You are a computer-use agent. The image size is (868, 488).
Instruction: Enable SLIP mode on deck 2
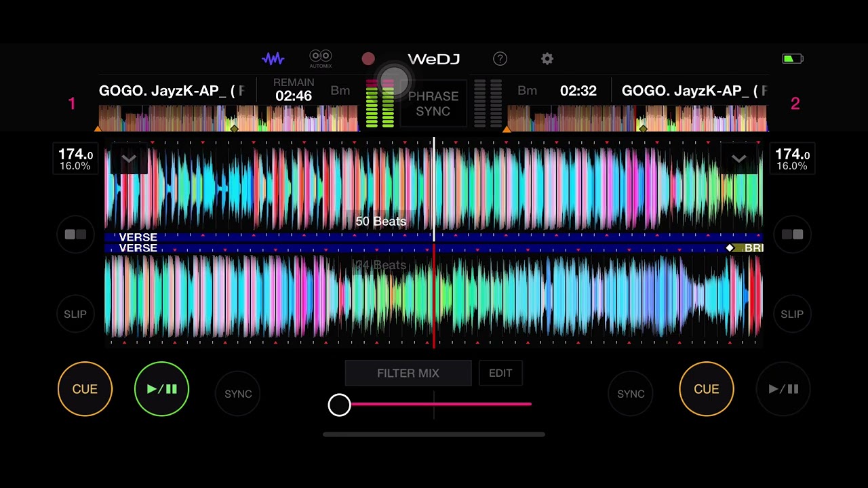tap(792, 314)
